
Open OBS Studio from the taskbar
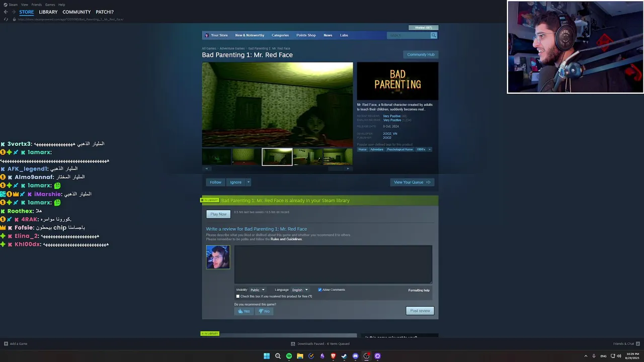366,356
